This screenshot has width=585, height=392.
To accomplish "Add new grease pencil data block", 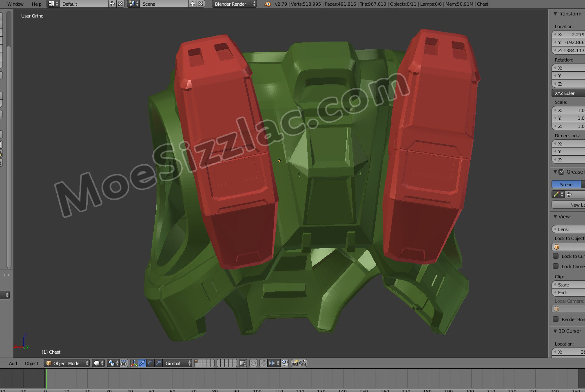I will point(569,194).
